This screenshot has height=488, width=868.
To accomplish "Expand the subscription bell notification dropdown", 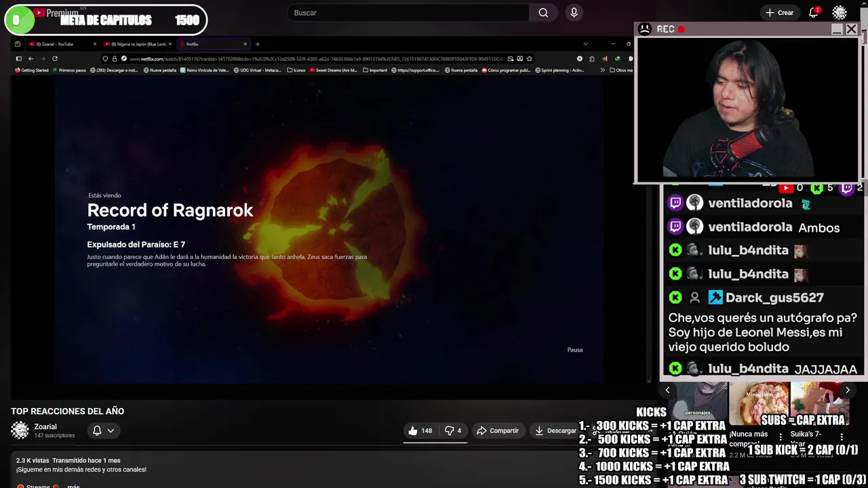I will click(x=103, y=430).
